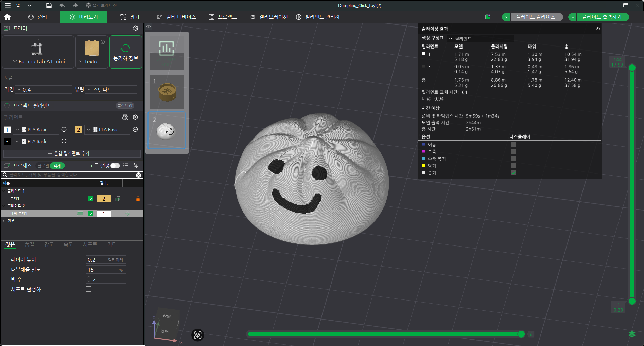The image size is (644, 346).
Task: Switch to the 준비 tab
Action: point(37,17)
